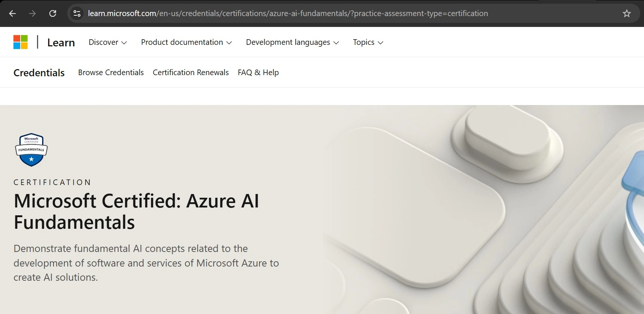The height and width of the screenshot is (314, 644).
Task: Expand the Product documentation menu
Action: tap(187, 42)
